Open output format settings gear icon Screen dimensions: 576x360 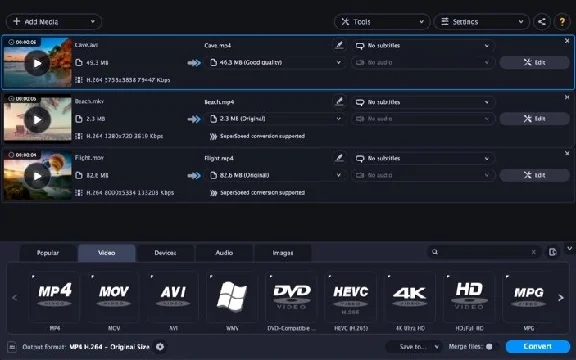pyautogui.click(x=160, y=346)
